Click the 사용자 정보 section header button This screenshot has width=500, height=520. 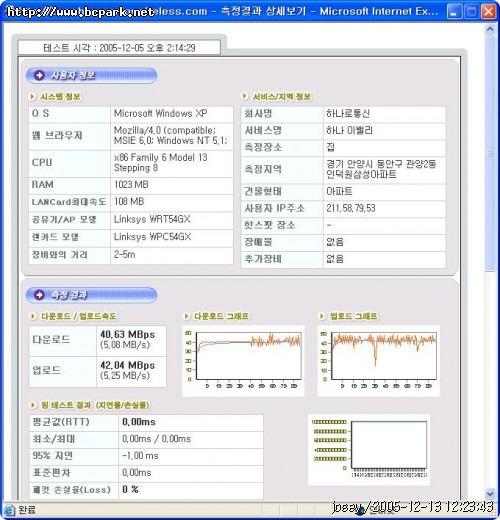91,76
